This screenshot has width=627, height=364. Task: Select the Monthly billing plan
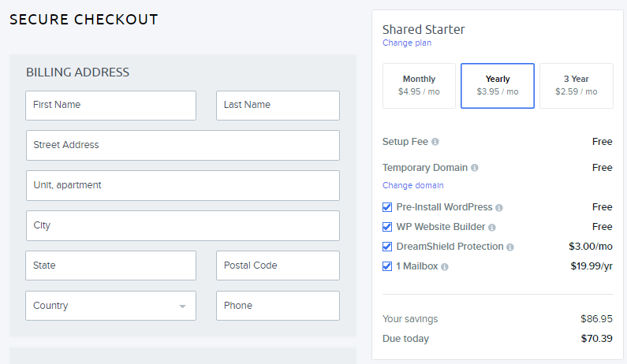click(419, 86)
